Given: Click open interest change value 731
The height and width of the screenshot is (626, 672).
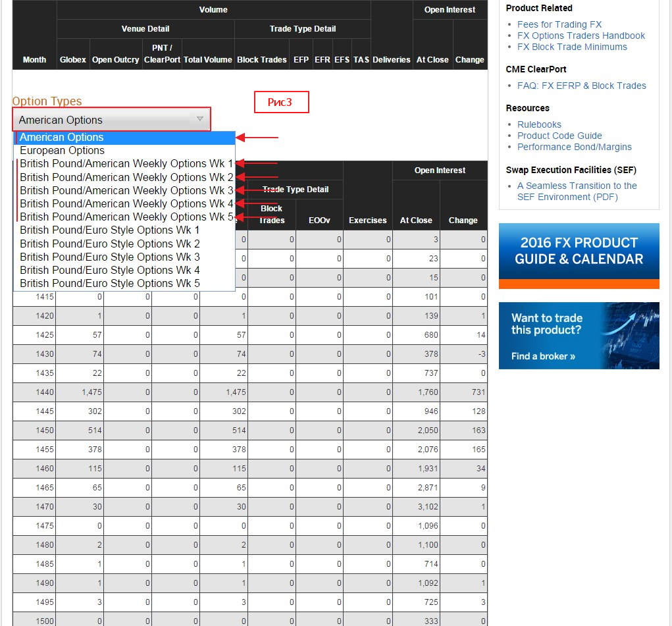Looking at the screenshot, I should pos(478,392).
